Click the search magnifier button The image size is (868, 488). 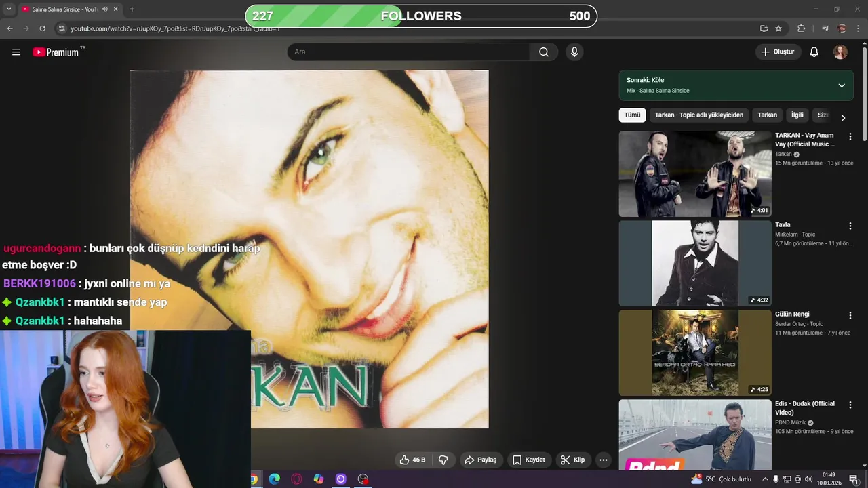click(544, 52)
